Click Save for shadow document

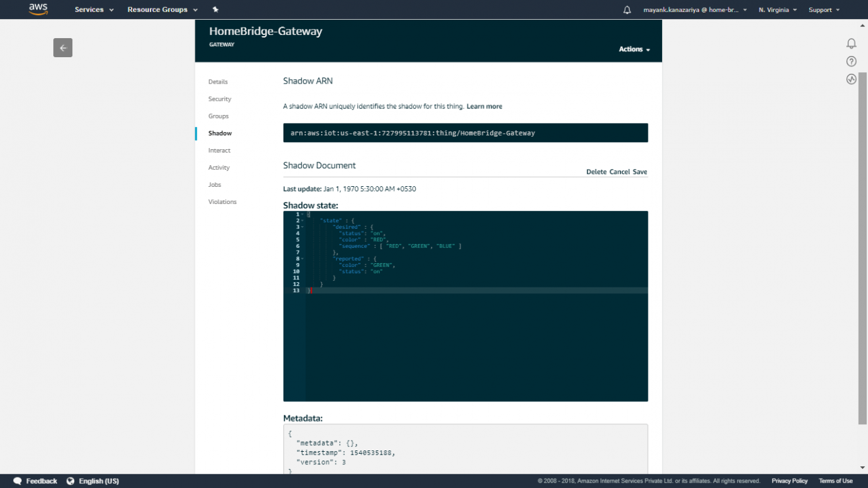click(x=640, y=172)
